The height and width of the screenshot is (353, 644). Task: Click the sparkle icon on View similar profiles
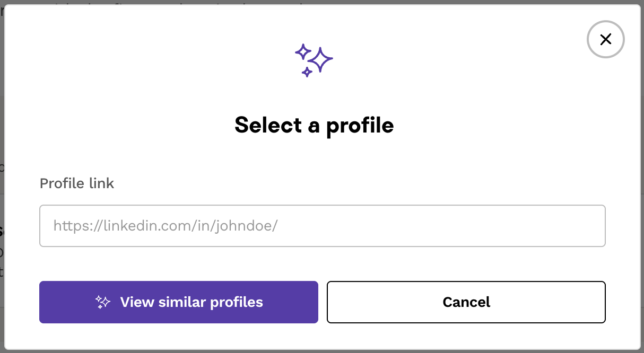(x=102, y=302)
